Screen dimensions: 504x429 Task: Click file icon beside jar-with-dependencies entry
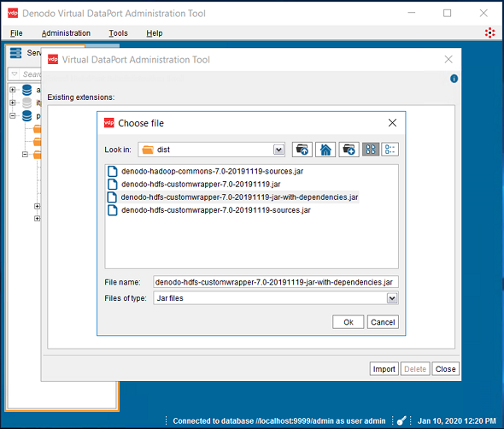click(x=112, y=197)
